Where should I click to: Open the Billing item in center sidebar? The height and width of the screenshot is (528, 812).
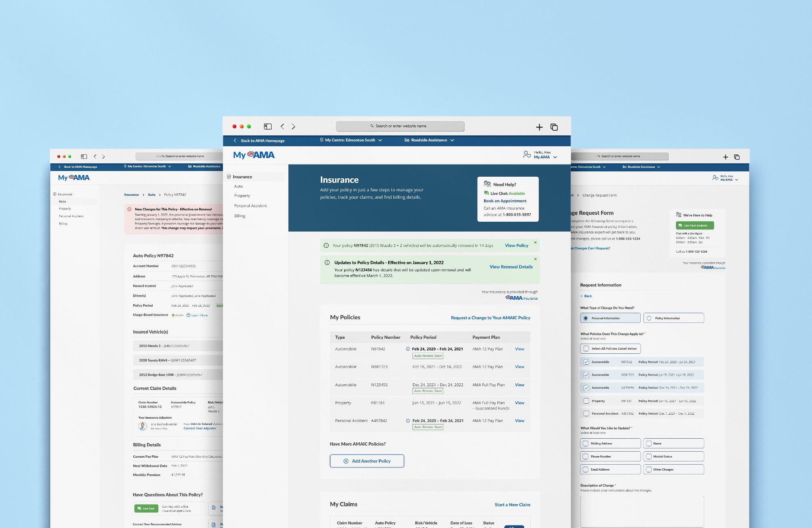(x=240, y=216)
